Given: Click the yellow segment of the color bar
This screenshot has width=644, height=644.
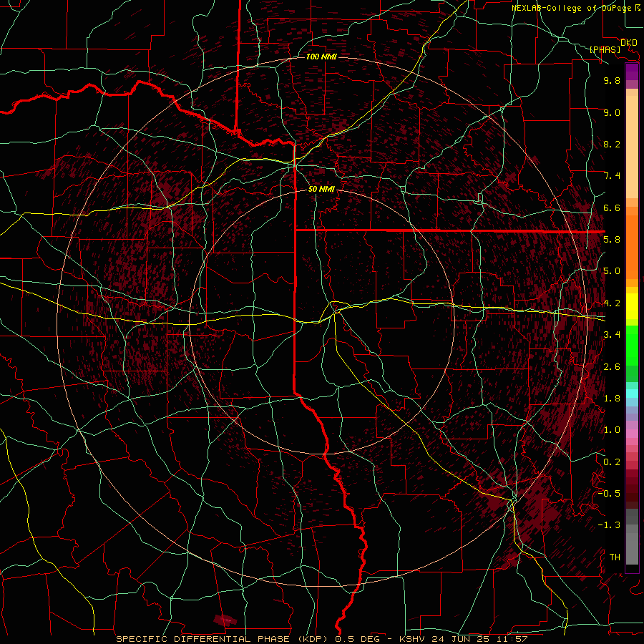Looking at the screenshot, I should click(632, 306).
